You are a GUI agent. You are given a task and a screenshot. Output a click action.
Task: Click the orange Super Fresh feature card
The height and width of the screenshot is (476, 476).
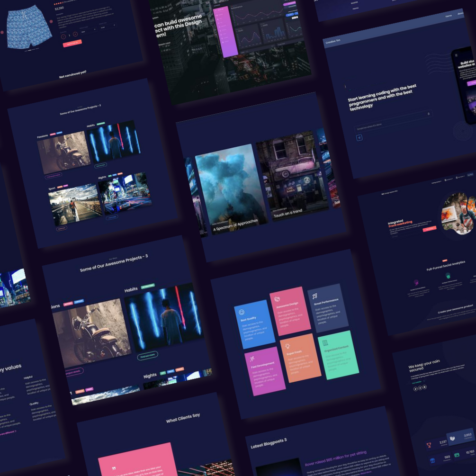[301, 358]
